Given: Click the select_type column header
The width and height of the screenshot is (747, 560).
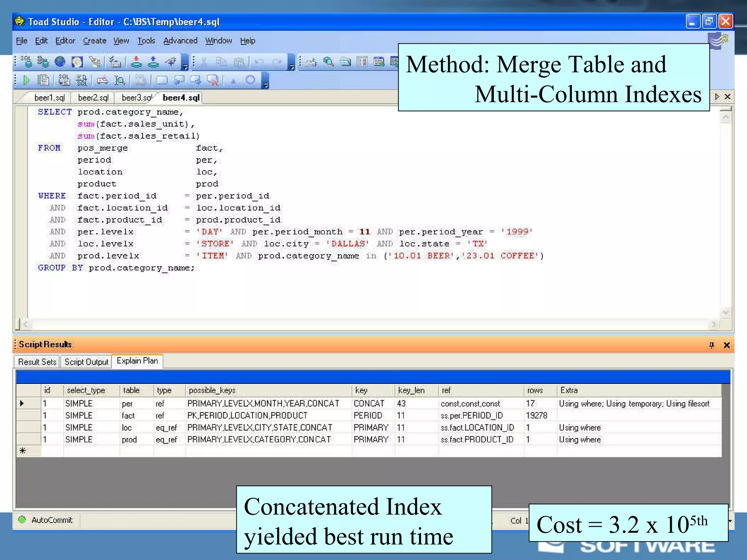Looking at the screenshot, I should coord(92,390).
